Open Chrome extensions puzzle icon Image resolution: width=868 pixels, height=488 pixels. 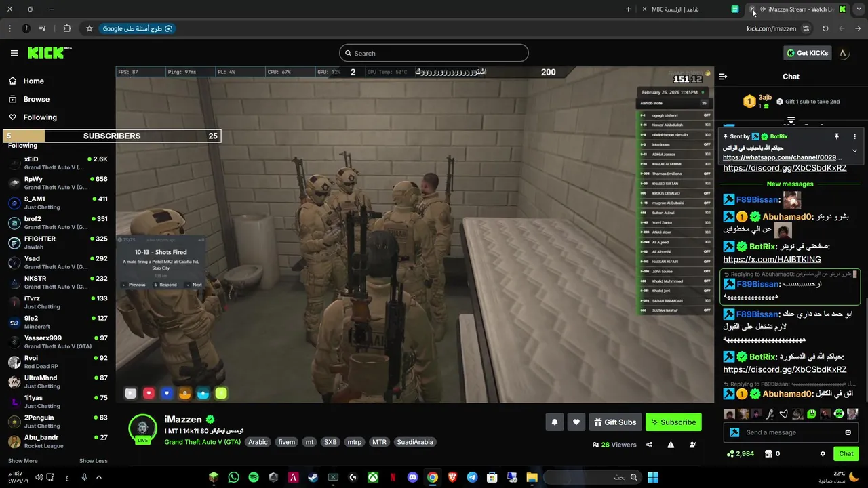tap(66, 28)
